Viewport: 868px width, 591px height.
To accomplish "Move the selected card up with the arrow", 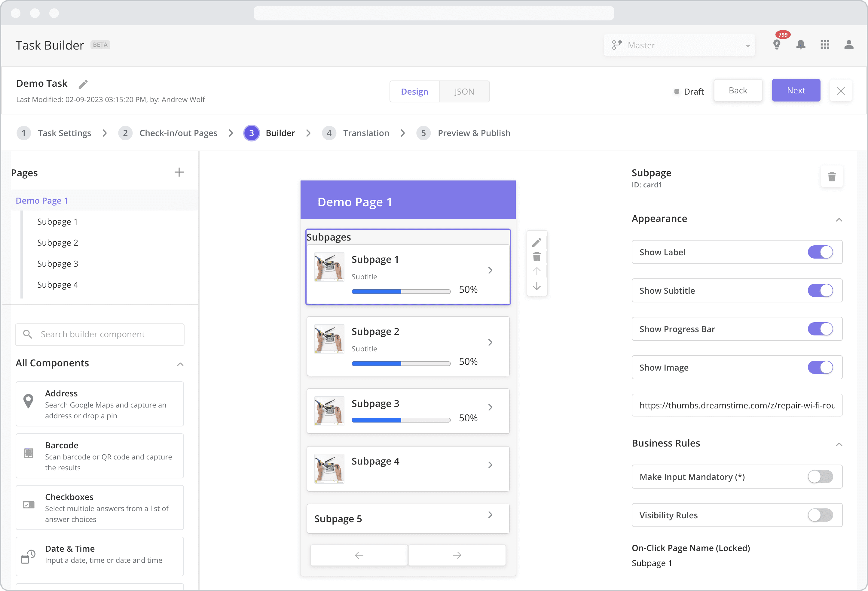I will coord(537,271).
